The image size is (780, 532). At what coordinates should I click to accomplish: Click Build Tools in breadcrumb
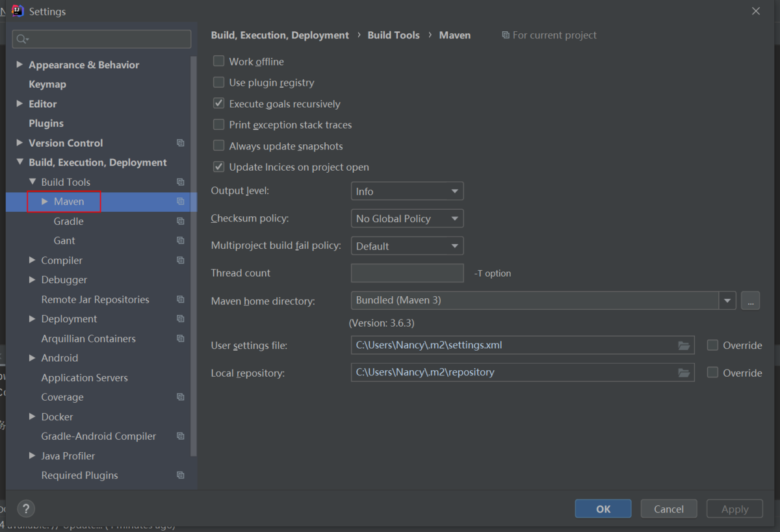pyautogui.click(x=394, y=35)
